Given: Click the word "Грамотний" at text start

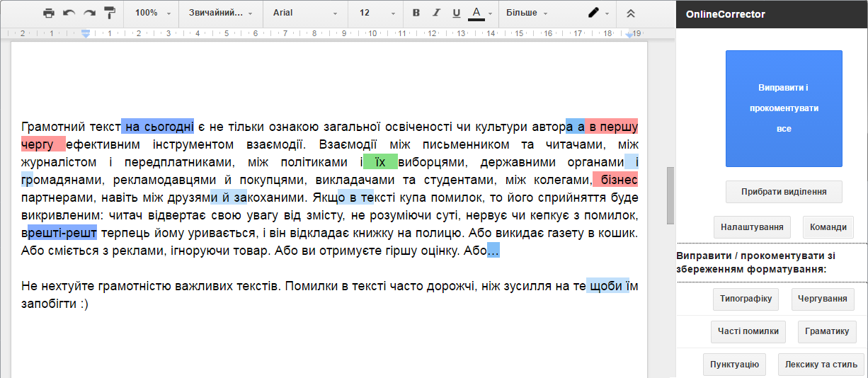Looking at the screenshot, I should point(54,127).
